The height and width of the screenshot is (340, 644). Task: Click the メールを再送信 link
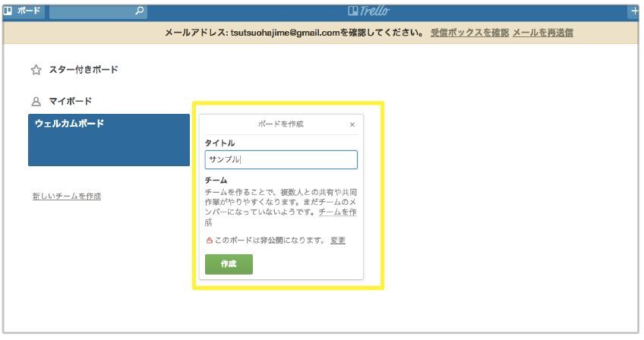tap(542, 33)
